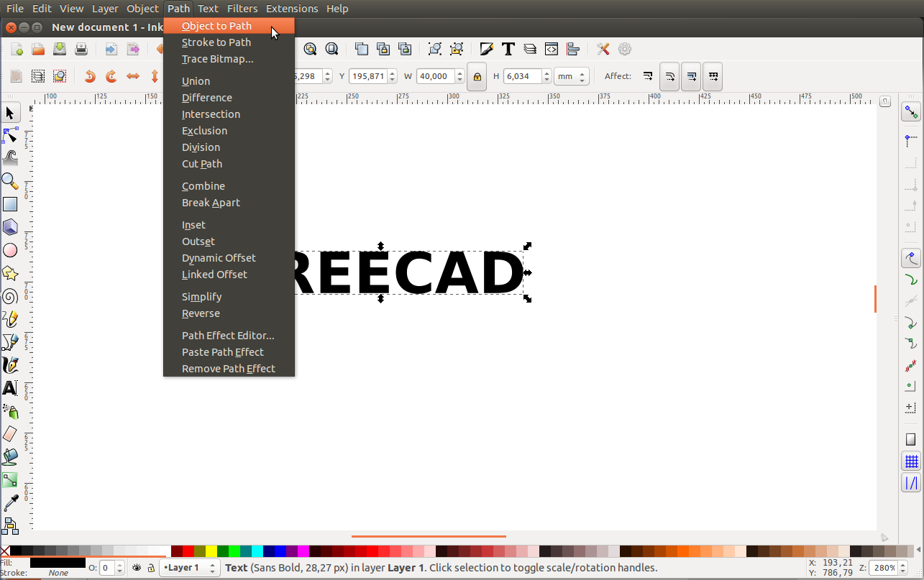Toggle the grid snapping button
Image resolution: width=924 pixels, height=580 pixels.
coord(911,461)
